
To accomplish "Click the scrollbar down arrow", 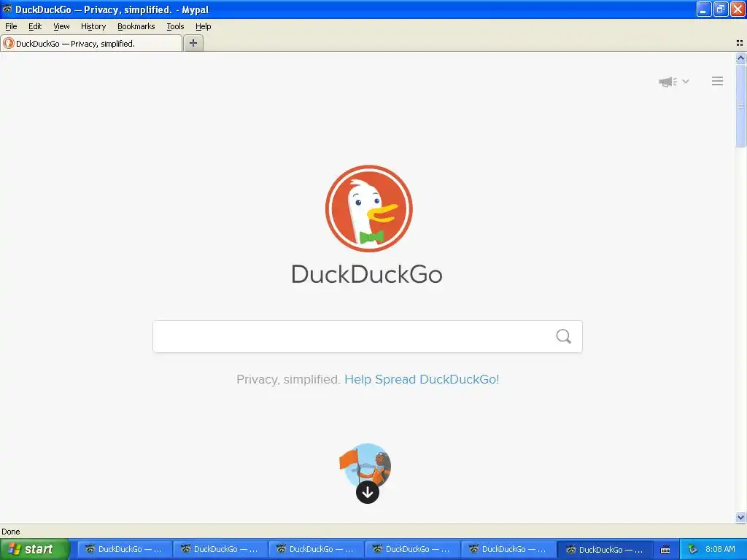I will (740, 517).
